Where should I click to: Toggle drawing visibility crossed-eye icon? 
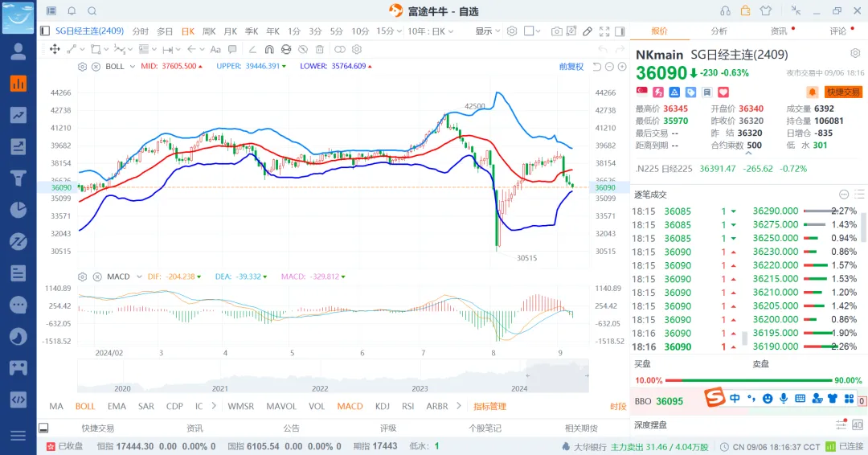[303, 49]
